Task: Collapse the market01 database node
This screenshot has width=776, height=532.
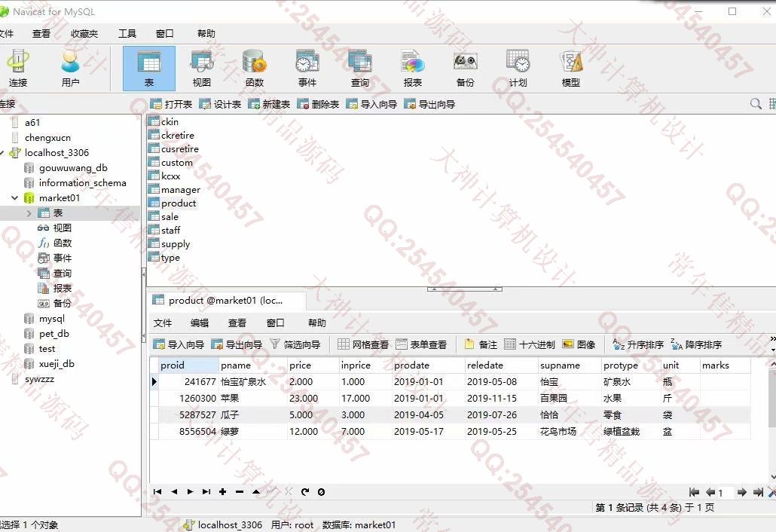Action: (x=14, y=198)
